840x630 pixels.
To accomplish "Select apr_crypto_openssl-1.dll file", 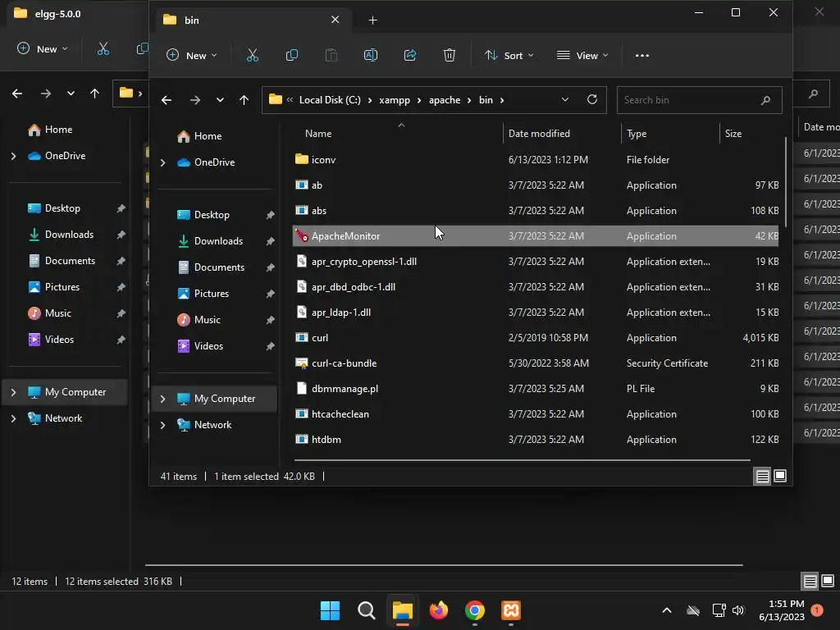I will pos(536,262).
